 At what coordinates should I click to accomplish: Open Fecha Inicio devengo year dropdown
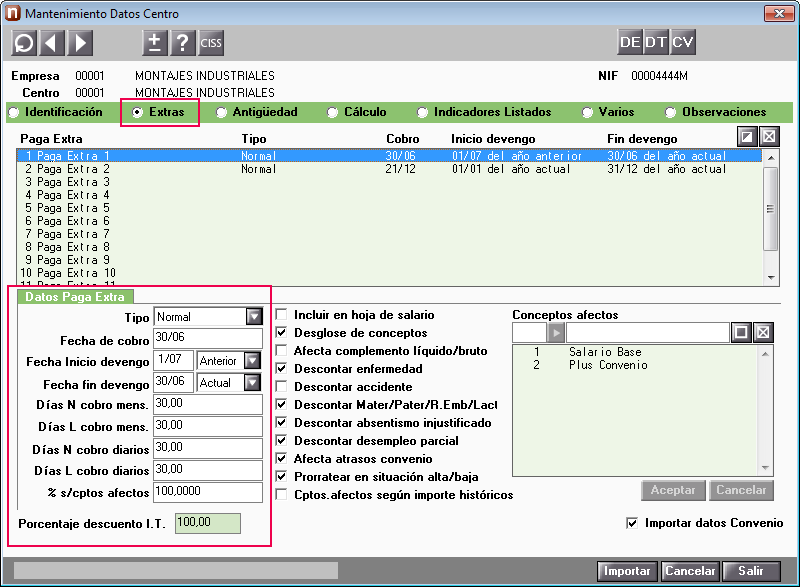coord(253,361)
